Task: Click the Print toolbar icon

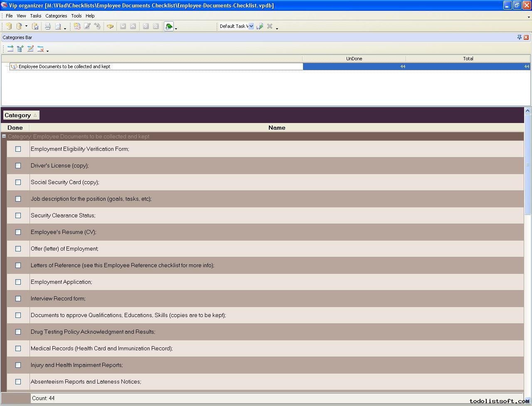Action: (x=48, y=26)
